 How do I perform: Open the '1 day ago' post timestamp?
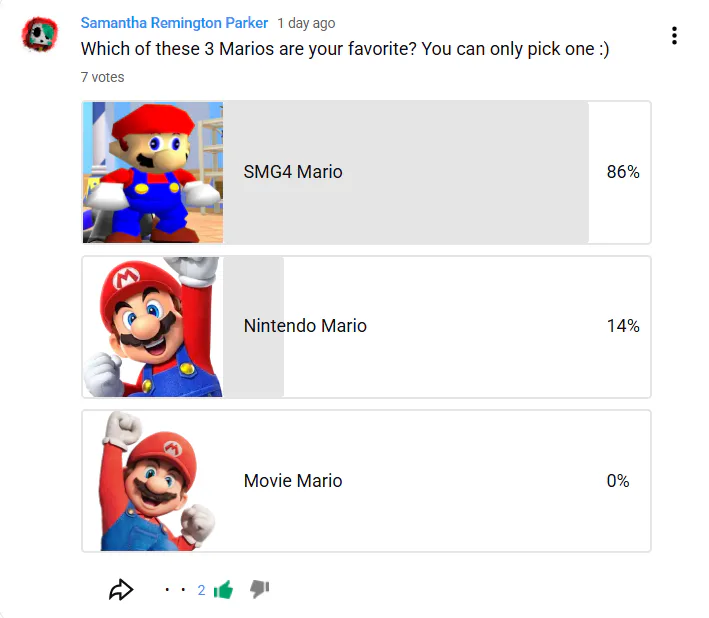click(306, 23)
